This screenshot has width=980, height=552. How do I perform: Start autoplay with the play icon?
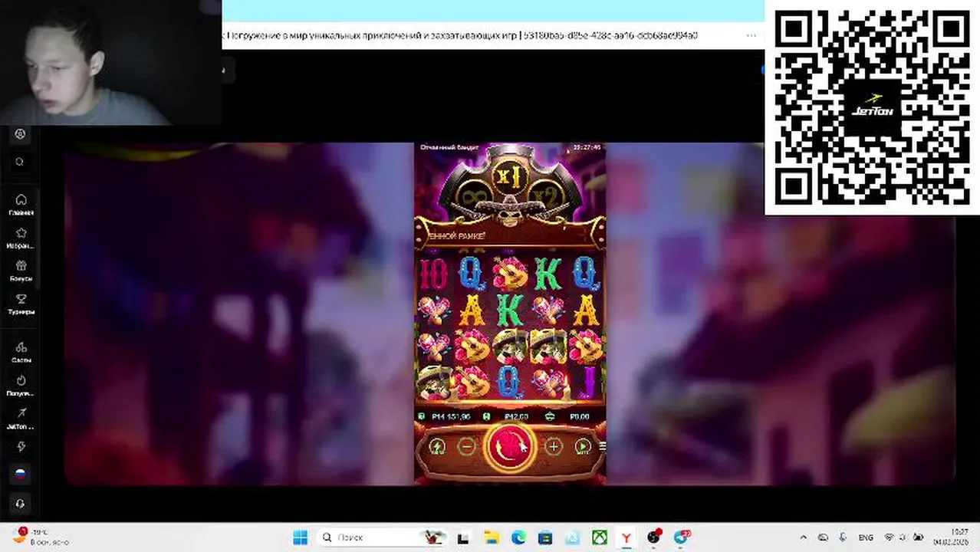(x=583, y=446)
